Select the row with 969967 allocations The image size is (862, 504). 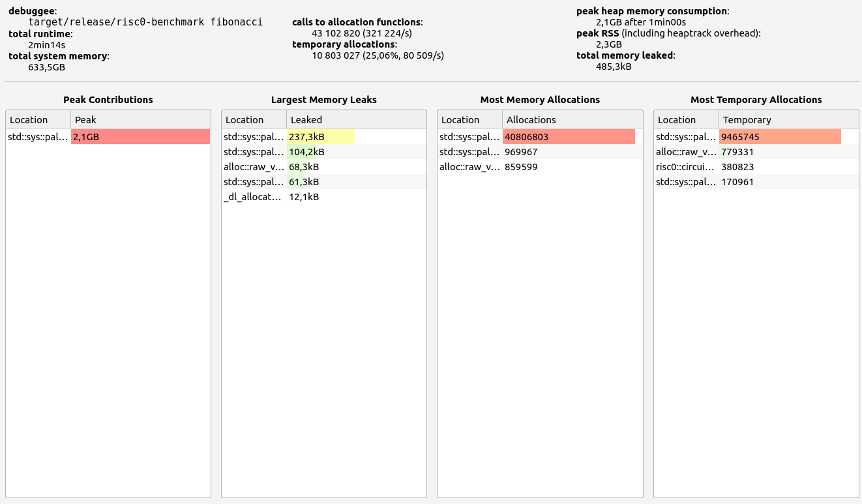[539, 152]
